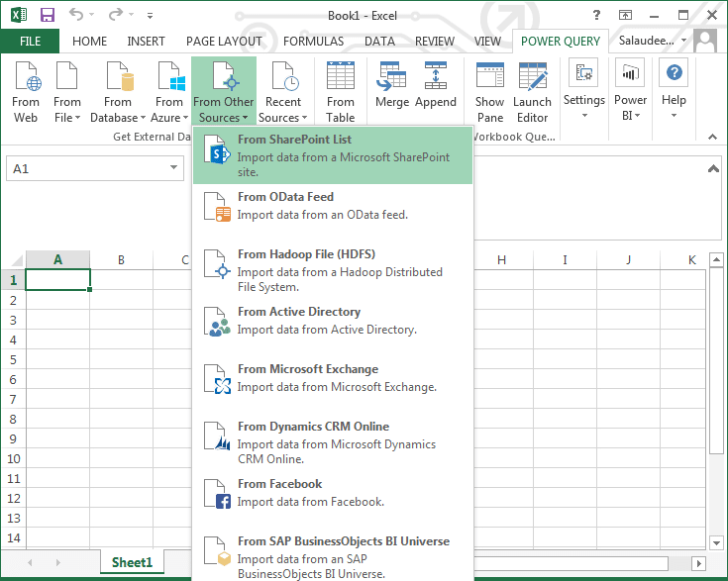Click the A1 Name Box field

coord(95,168)
